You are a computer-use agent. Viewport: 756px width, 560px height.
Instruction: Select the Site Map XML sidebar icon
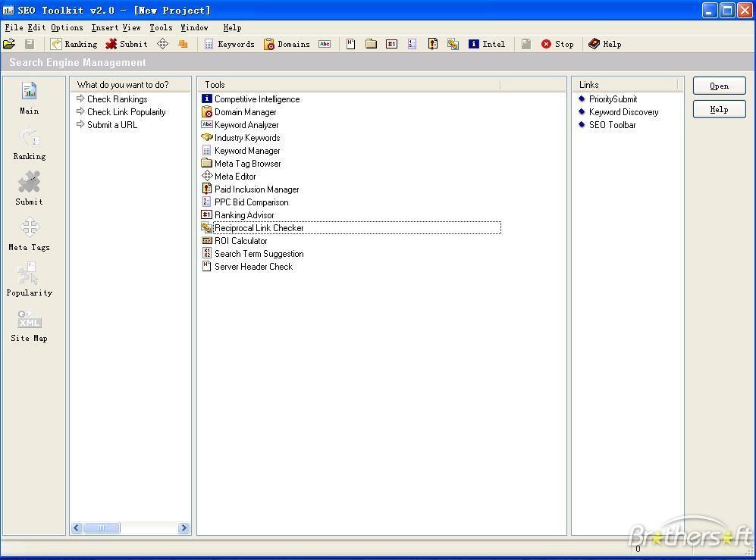coord(30,326)
